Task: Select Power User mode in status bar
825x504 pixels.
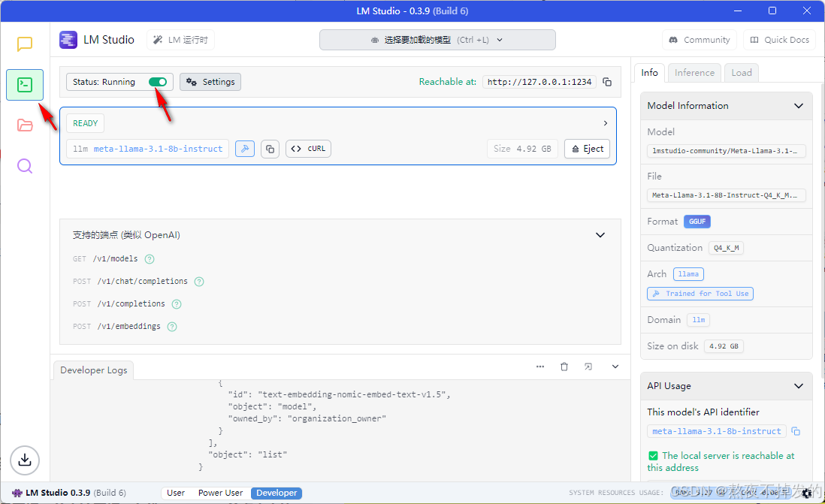Action: coord(220,493)
